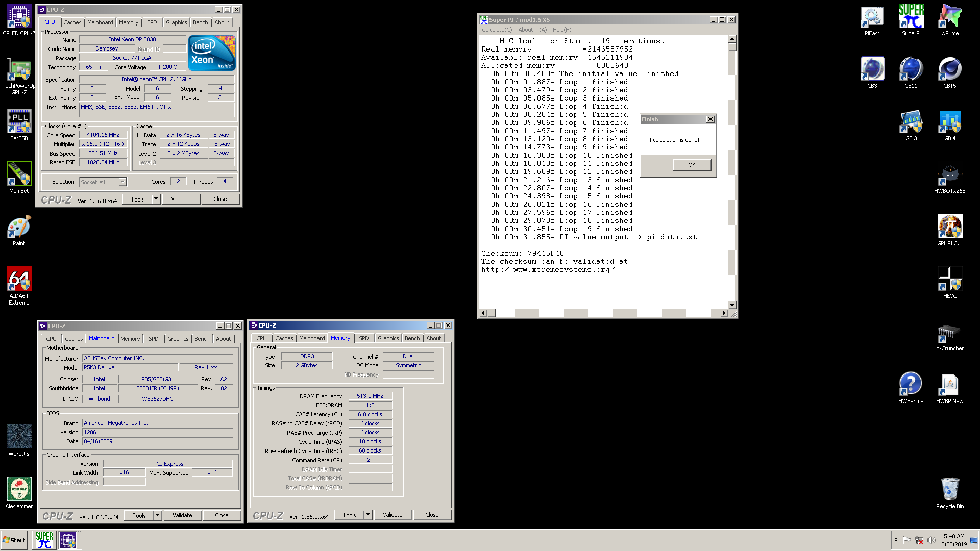Click the Intel Xeon DP 5030 name field

pyautogui.click(x=132, y=39)
